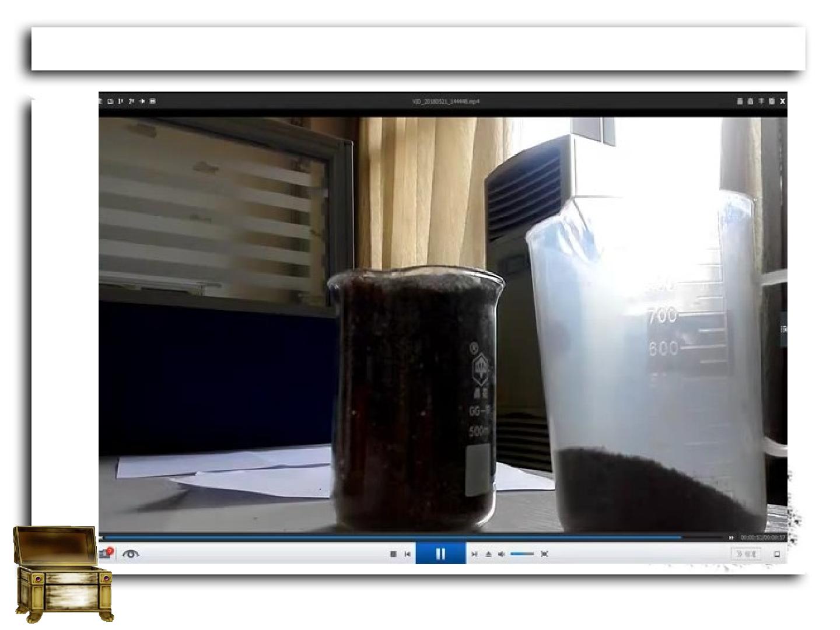Adjust the volume slider in the player
The width and height of the screenshot is (840, 630).
522,554
